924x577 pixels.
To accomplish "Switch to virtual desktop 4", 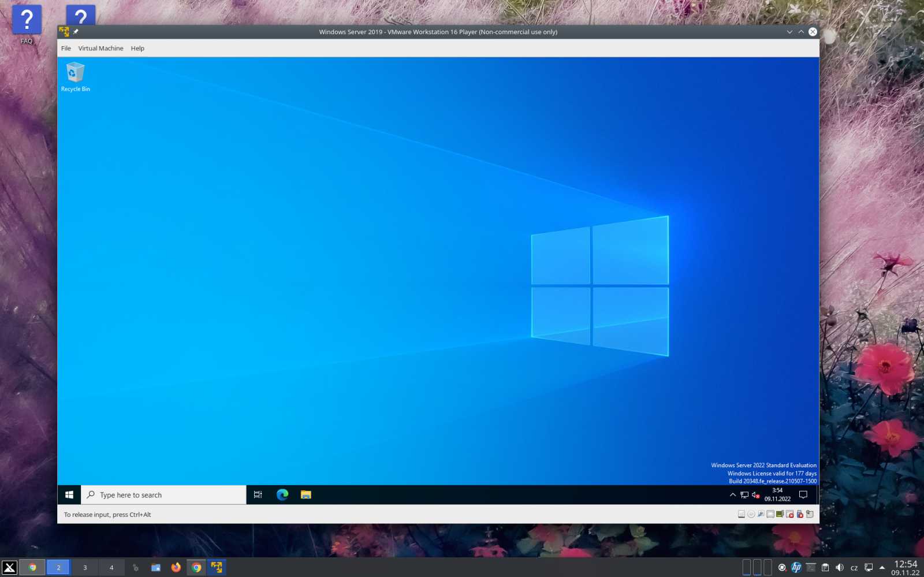I will point(111,567).
